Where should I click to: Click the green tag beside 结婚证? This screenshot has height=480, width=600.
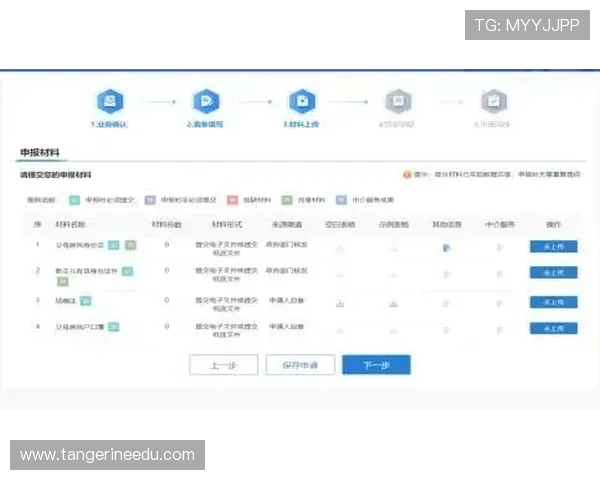pyautogui.click(x=86, y=300)
